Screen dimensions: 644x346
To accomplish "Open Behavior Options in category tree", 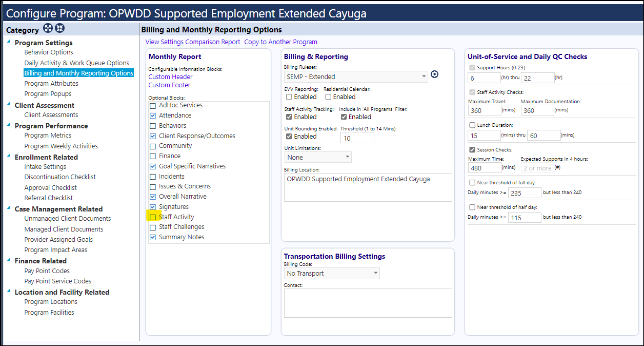I will click(x=49, y=52).
